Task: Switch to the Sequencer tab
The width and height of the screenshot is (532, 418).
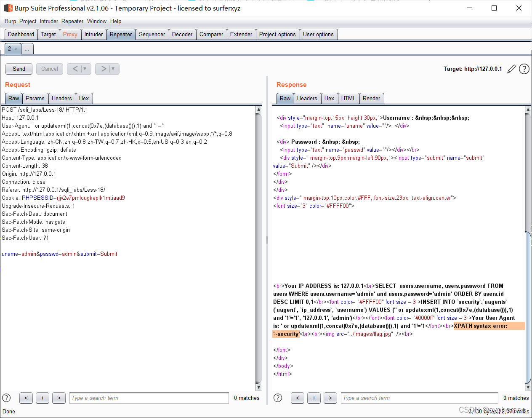Action: tap(152, 35)
